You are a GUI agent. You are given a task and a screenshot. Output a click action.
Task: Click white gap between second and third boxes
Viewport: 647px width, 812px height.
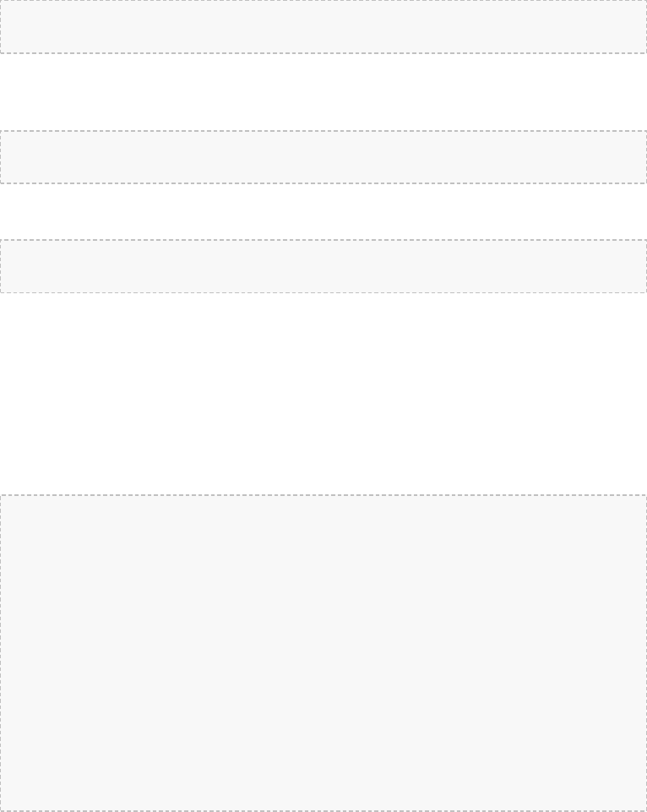[323, 211]
